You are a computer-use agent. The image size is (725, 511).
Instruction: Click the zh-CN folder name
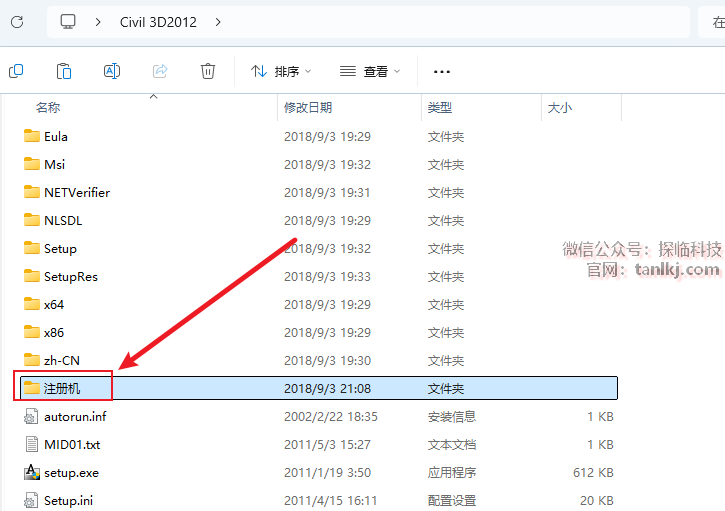click(x=61, y=361)
